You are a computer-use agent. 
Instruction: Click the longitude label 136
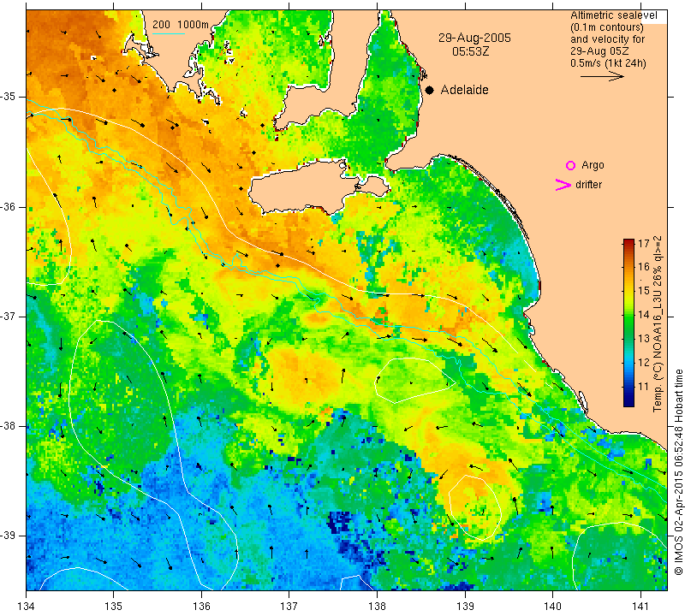coord(202,606)
